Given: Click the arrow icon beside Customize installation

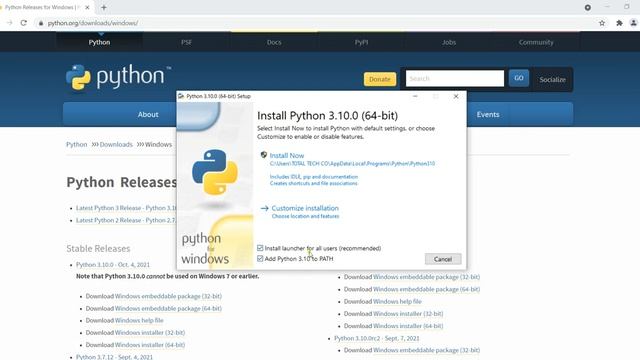Looking at the screenshot, I should 264,208.
